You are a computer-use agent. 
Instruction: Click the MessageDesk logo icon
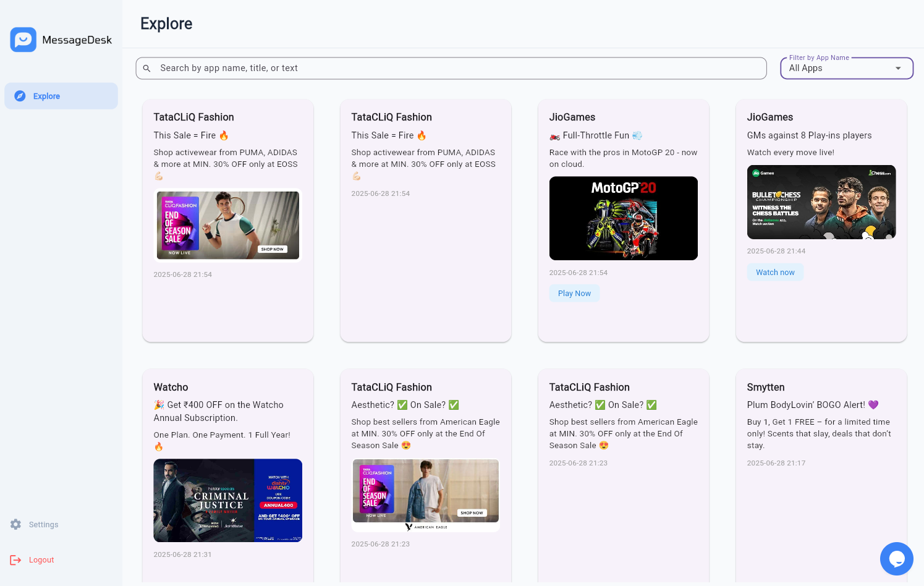[23, 40]
